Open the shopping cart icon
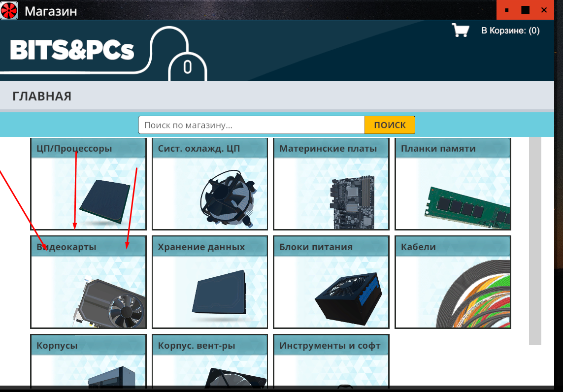563x392 pixels. (x=461, y=30)
